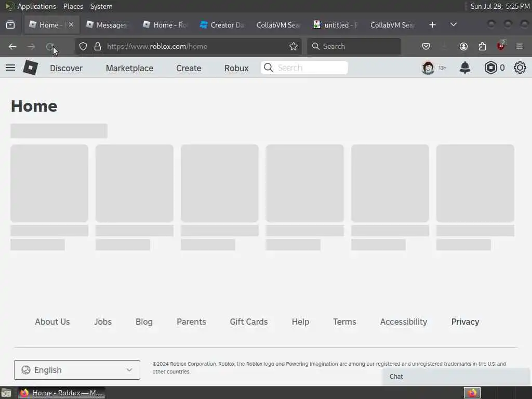Go back with the browser back arrow
Viewport: 532px width, 399px height.
(12, 46)
